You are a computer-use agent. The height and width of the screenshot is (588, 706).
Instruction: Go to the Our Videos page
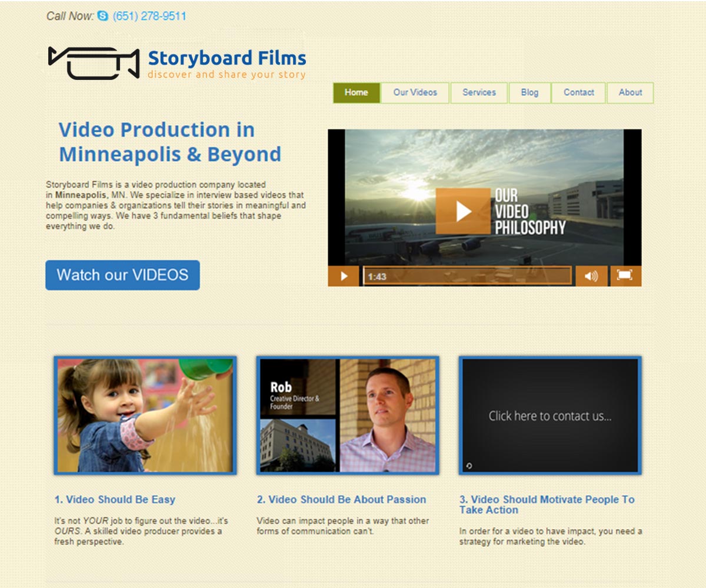[x=415, y=93]
